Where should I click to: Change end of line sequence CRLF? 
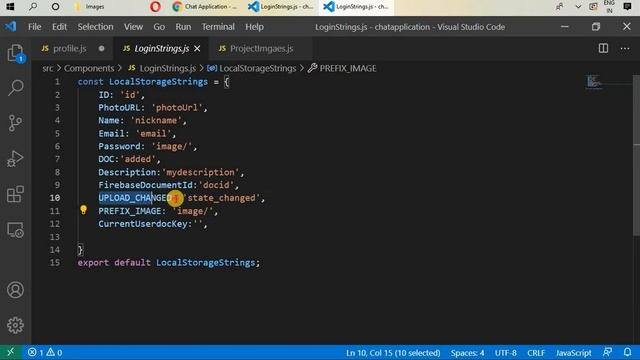click(536, 353)
